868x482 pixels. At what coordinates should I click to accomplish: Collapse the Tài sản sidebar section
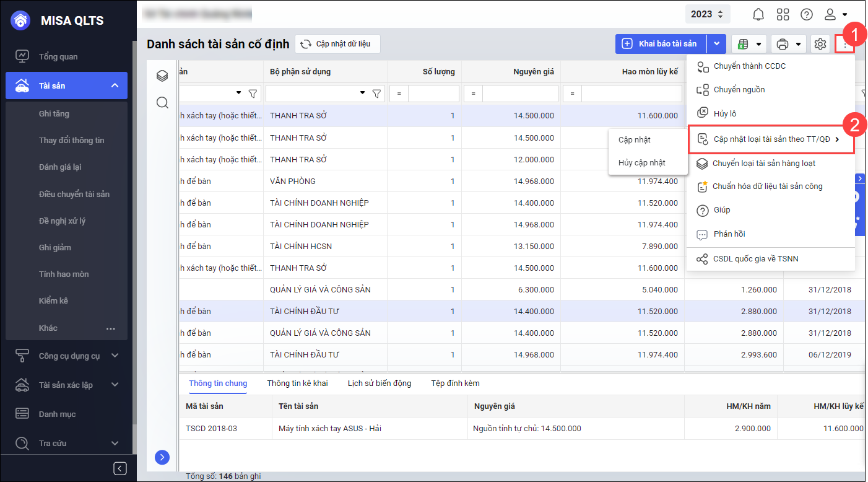(x=115, y=85)
